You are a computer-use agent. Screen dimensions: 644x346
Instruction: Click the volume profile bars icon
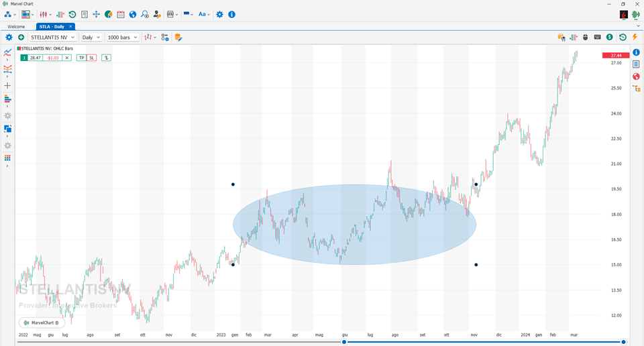coord(7,99)
